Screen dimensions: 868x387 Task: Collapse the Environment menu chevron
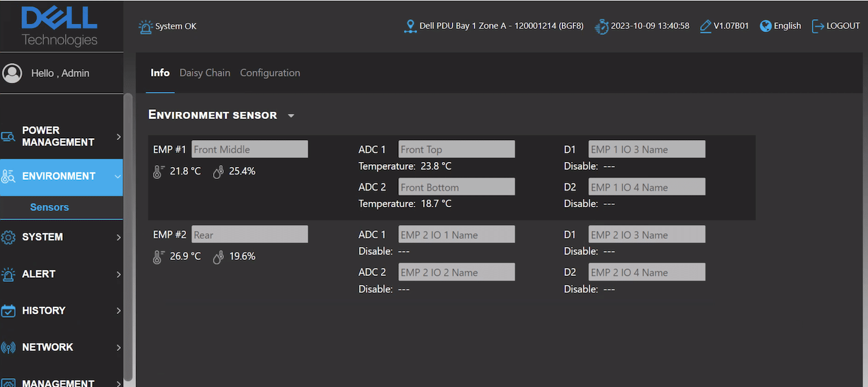tap(118, 176)
